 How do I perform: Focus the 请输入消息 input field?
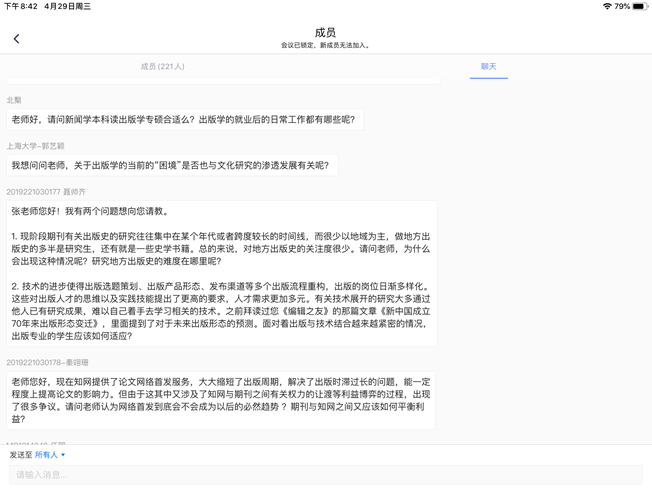click(x=325, y=474)
